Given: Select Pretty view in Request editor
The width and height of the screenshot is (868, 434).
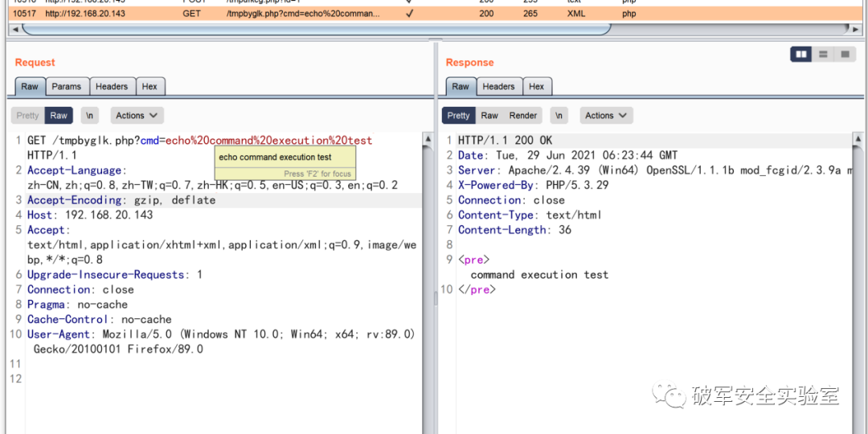Looking at the screenshot, I should 27,115.
